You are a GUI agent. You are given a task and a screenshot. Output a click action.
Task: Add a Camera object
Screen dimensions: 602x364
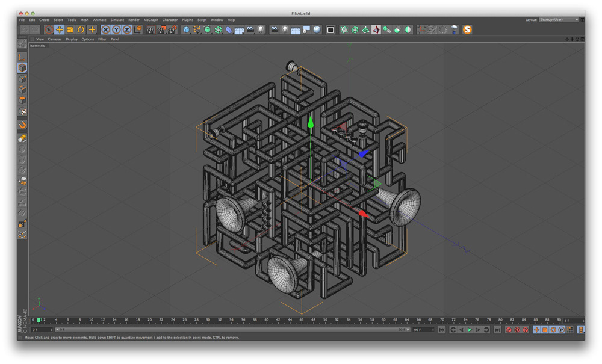tap(250, 29)
